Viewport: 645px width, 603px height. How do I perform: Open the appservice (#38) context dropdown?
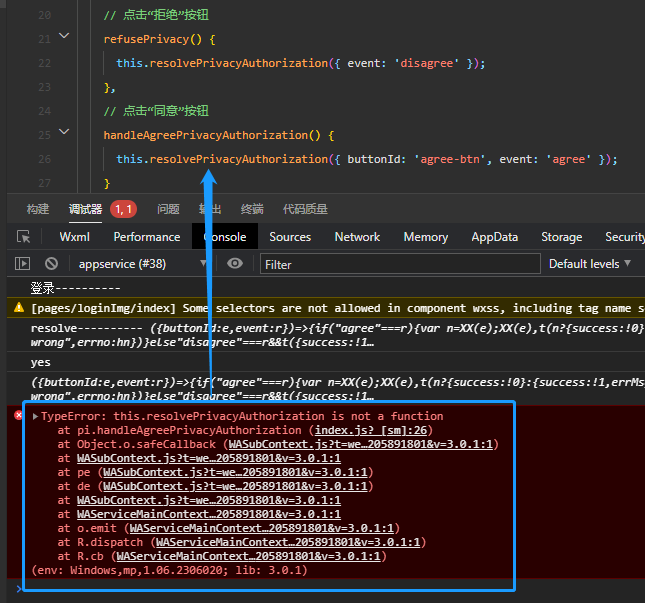click(142, 264)
